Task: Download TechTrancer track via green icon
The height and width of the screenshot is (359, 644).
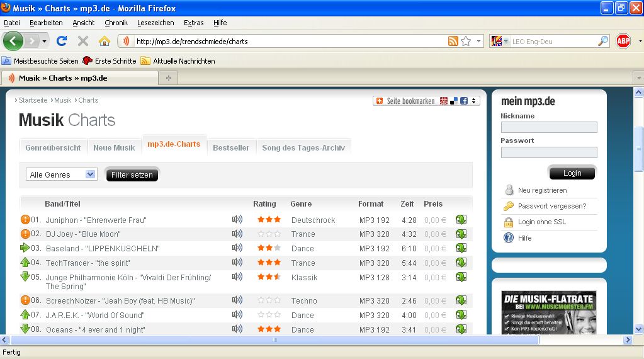Action: pos(461,263)
